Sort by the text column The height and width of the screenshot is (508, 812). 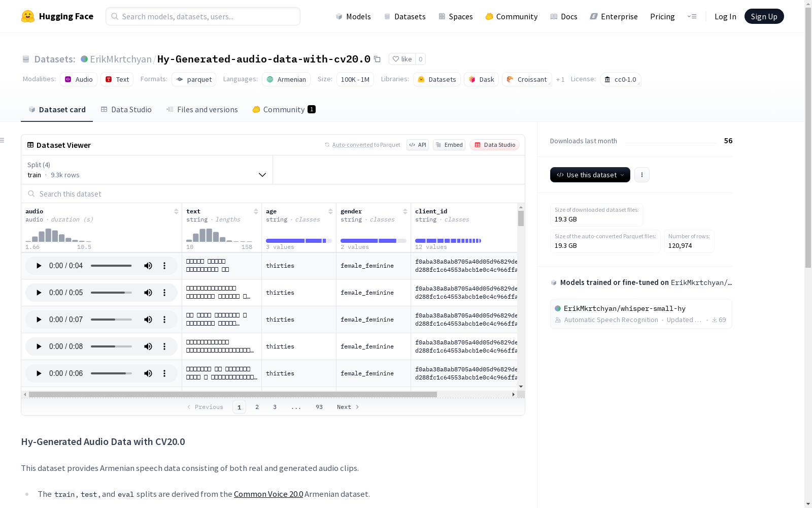click(x=256, y=211)
